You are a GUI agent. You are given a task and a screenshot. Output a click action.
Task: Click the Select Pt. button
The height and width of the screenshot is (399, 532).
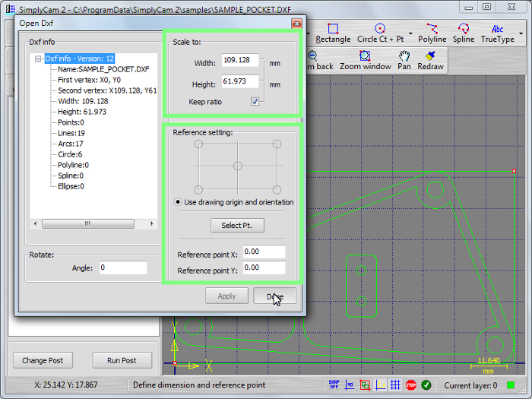pyautogui.click(x=237, y=225)
